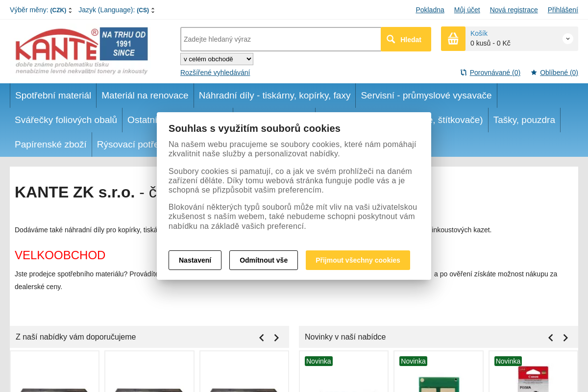Open the shopping basket icon
The image size is (588, 392).
pyautogui.click(x=453, y=39)
